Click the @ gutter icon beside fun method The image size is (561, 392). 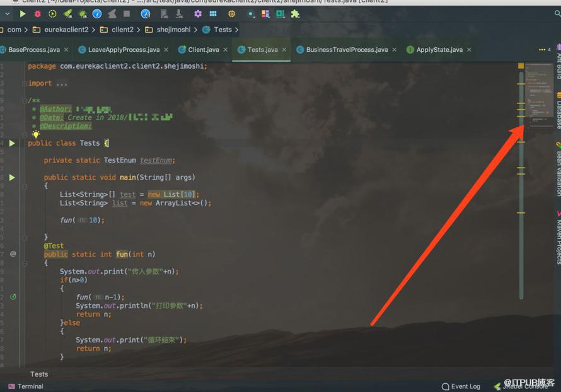point(13,254)
